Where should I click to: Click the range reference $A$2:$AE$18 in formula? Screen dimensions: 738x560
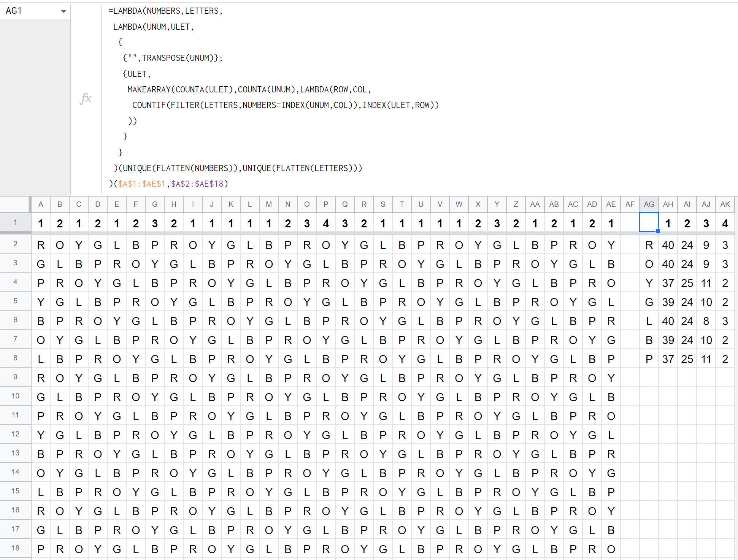click(197, 184)
